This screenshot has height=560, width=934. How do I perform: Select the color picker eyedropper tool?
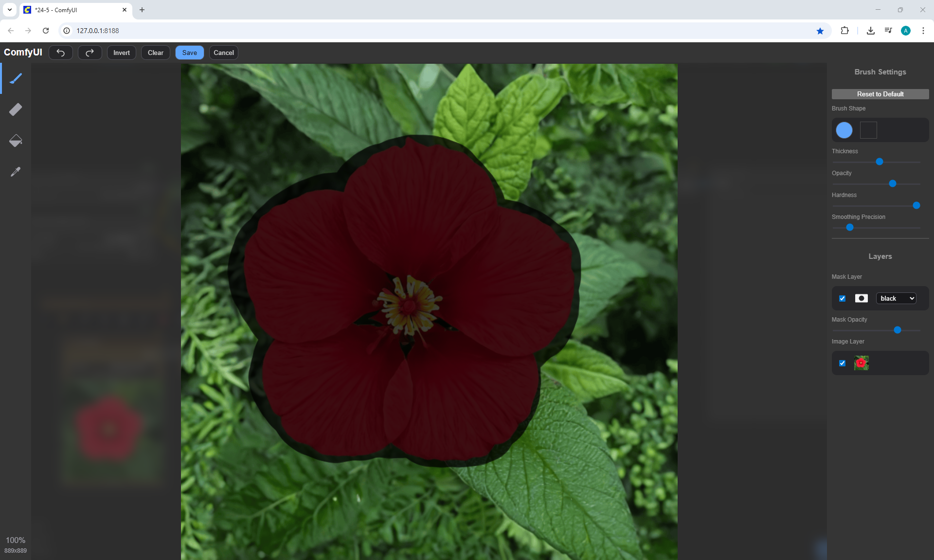[x=16, y=172]
